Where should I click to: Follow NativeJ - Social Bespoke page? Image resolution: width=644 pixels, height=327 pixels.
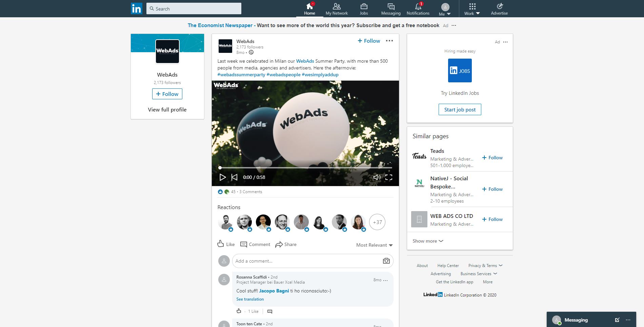492,189
